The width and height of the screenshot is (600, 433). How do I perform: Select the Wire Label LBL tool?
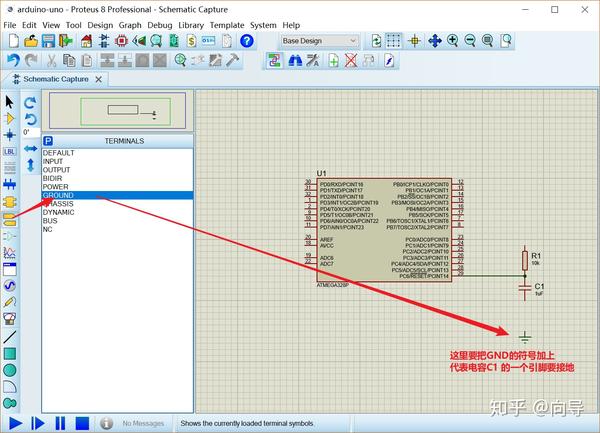click(x=10, y=151)
